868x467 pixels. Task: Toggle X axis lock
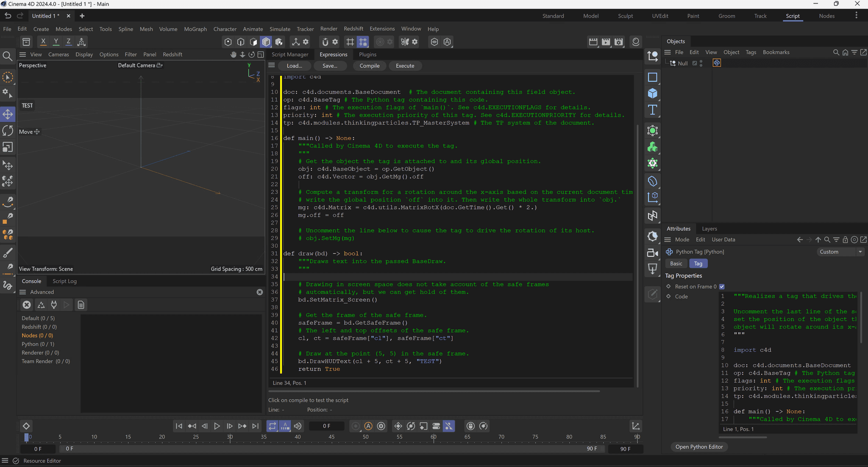pyautogui.click(x=43, y=42)
